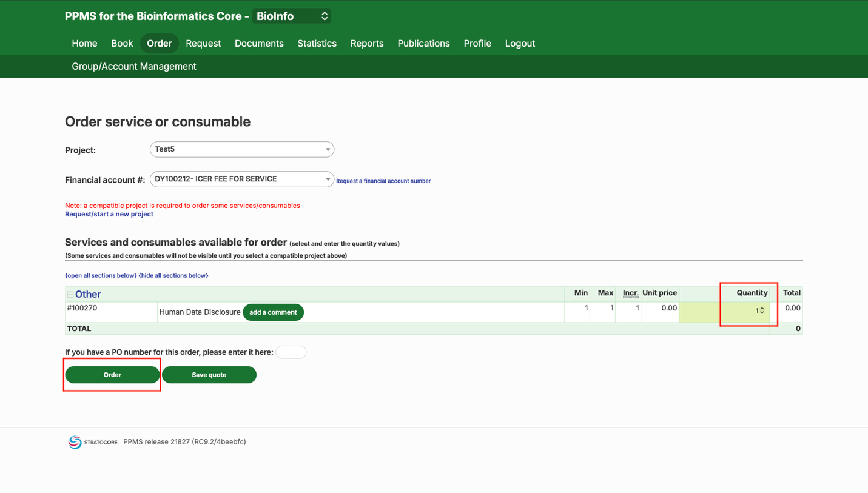
Task: Follow Request a financial account number link
Action: pos(383,181)
